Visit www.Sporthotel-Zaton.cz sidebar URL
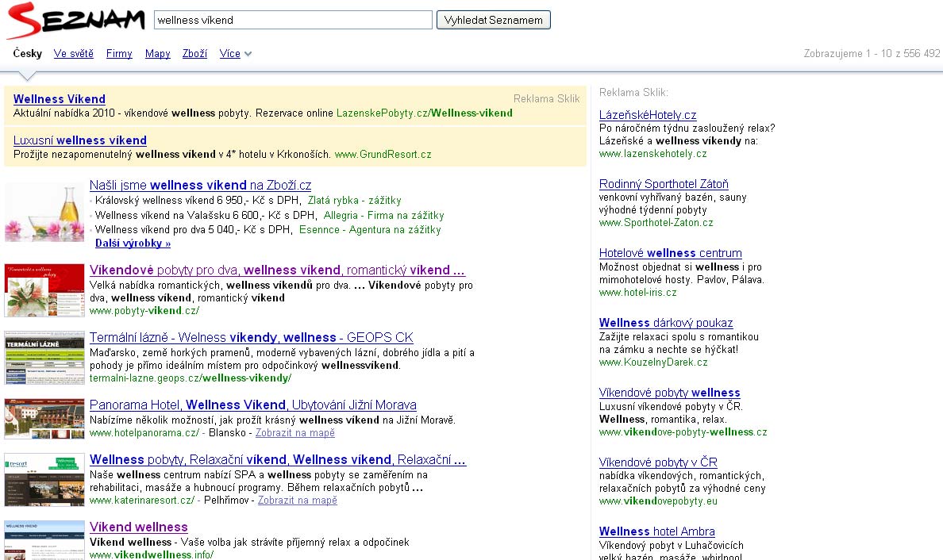This screenshot has height=560, width=943. click(x=656, y=222)
